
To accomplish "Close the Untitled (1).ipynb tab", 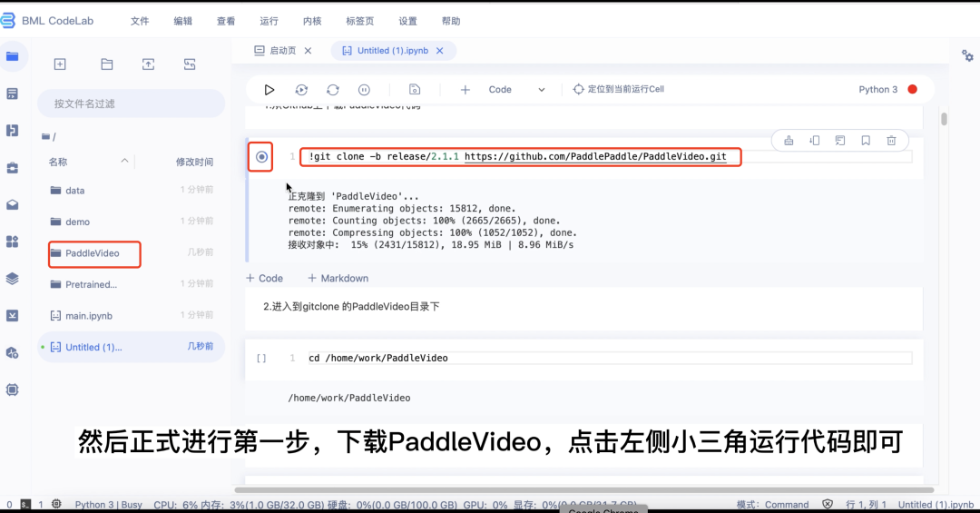I will (440, 51).
